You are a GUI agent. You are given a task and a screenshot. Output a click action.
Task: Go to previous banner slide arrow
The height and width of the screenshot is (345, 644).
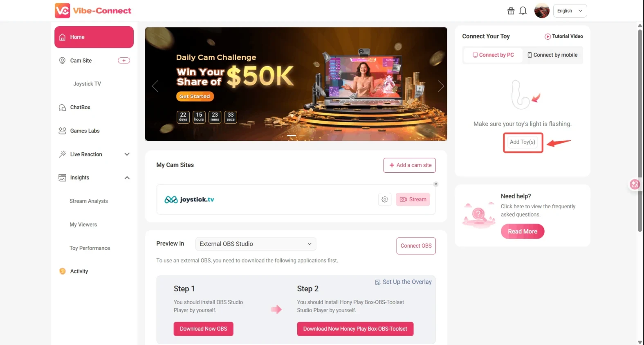point(155,86)
